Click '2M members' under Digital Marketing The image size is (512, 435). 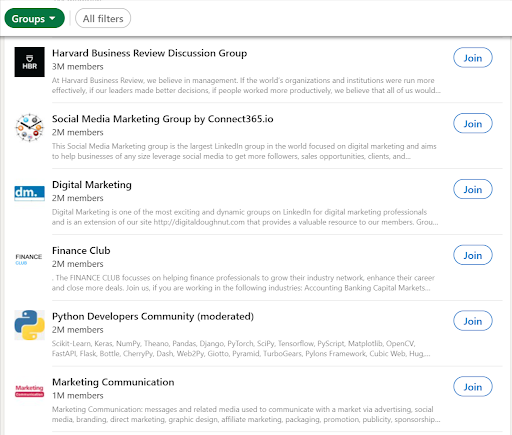(x=78, y=198)
